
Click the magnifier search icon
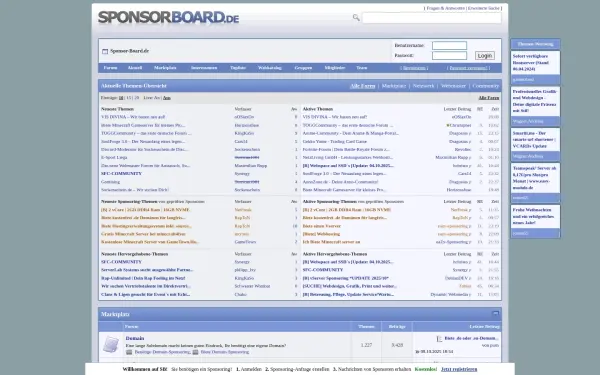tap(356, 17)
